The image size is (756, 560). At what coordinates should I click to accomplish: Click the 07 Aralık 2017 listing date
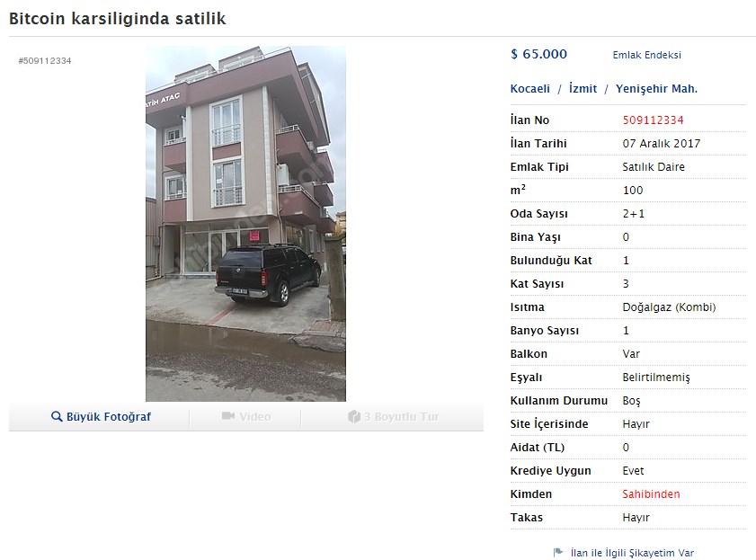[x=661, y=143]
